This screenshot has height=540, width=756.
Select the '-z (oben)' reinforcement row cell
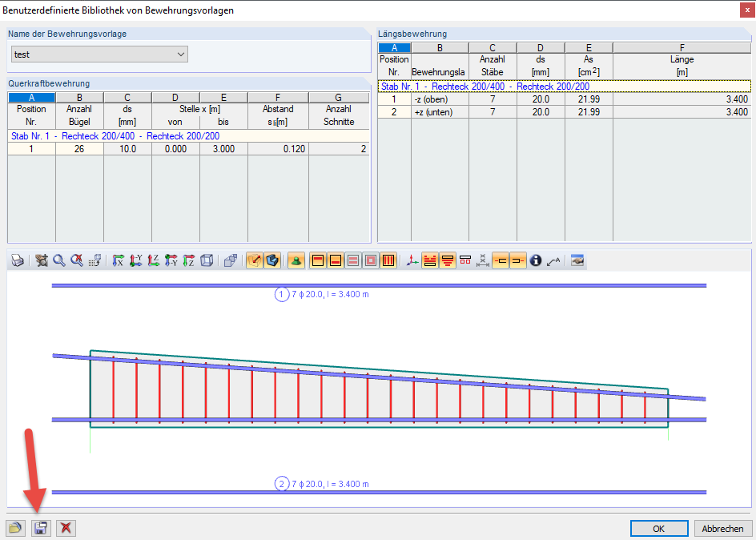tap(440, 99)
